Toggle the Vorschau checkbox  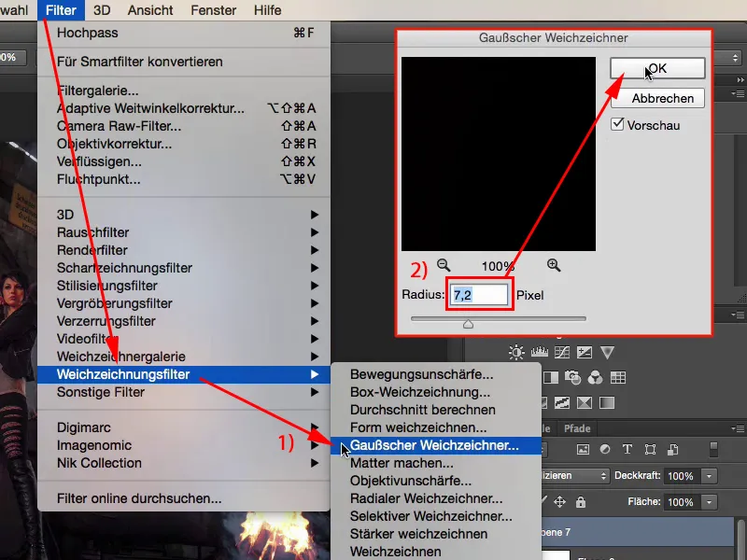coord(617,124)
